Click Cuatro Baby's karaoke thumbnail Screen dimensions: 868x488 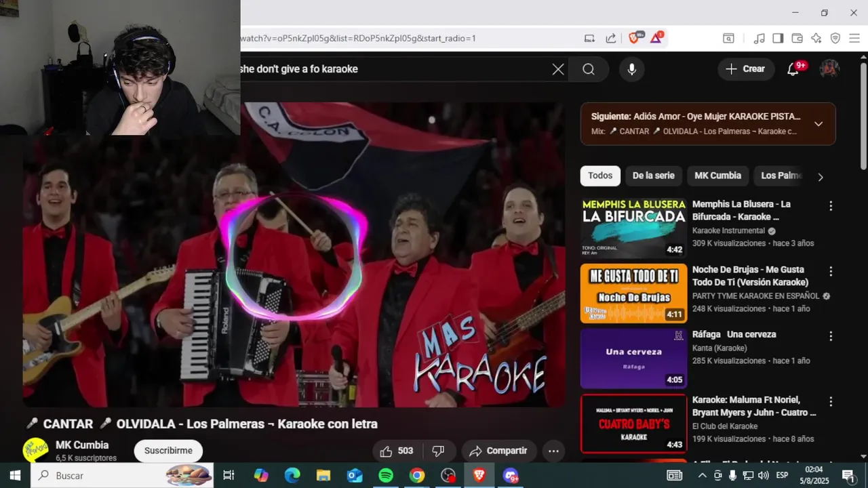click(x=633, y=424)
